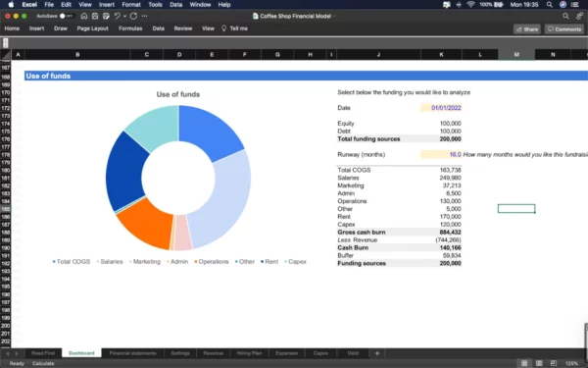This screenshot has height=368, width=588.
Task: Add a new sheet with the plus icon
Action: point(377,353)
